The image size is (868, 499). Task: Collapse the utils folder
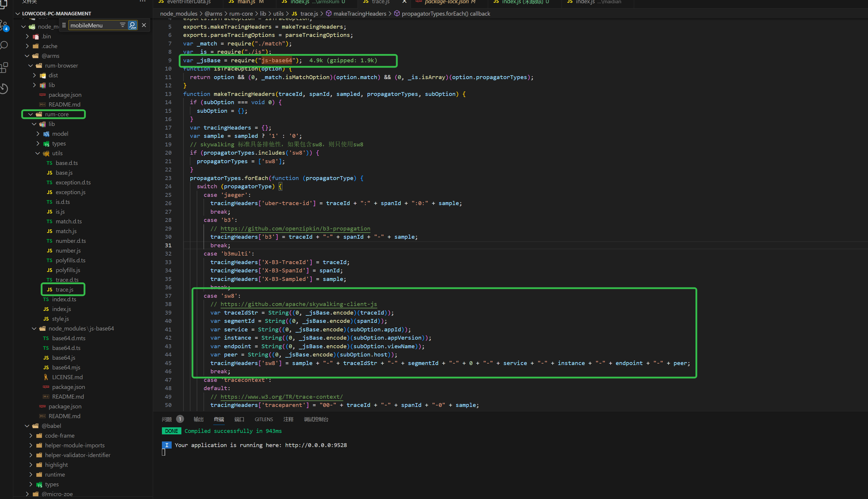pos(38,153)
